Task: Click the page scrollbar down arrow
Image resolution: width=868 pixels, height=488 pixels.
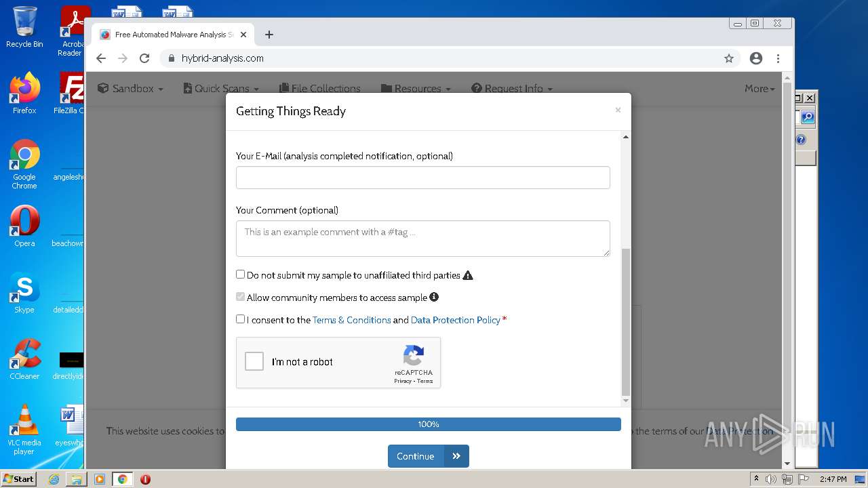Action: [x=787, y=464]
